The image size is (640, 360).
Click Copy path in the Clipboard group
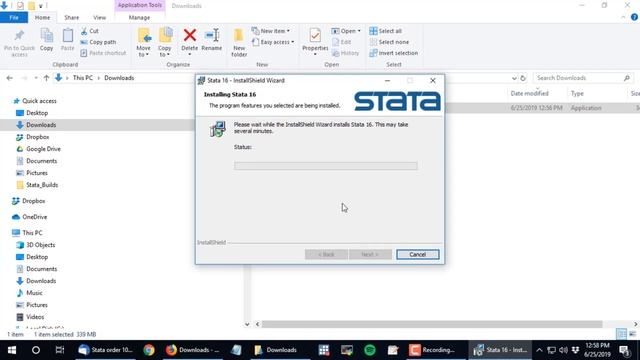[98, 42]
